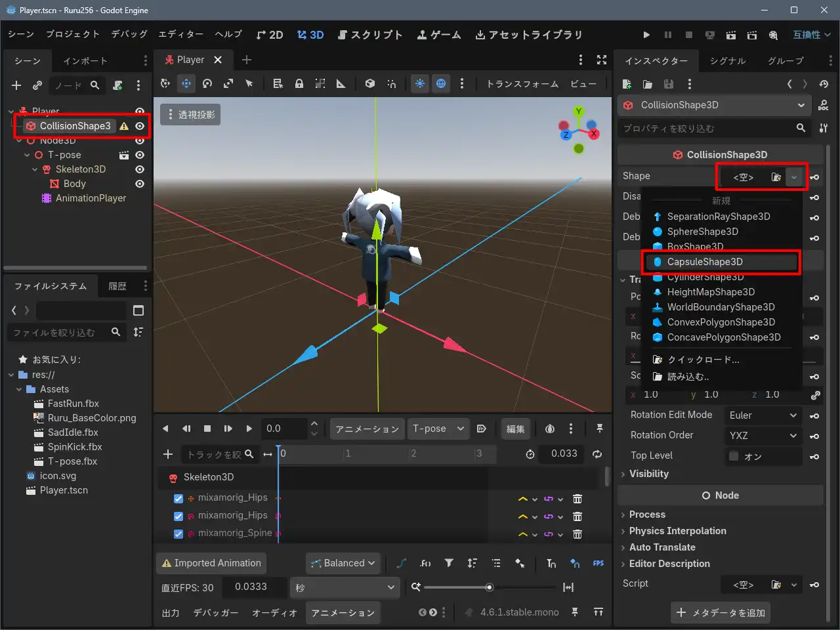
Task: Toggle the animation loop icon
Action: coord(597,453)
